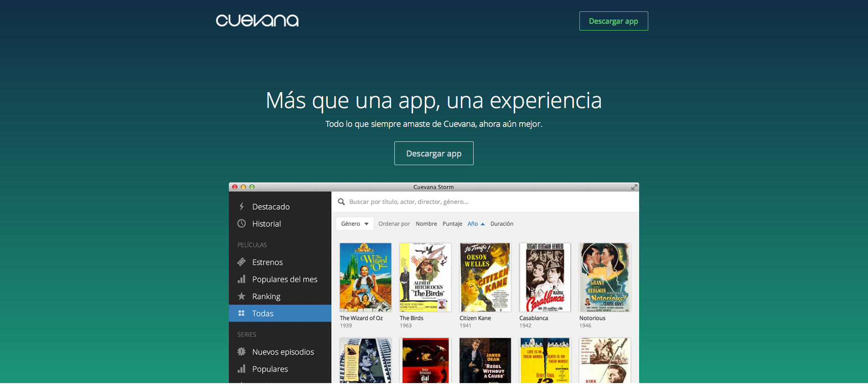Focus the Buscar por título search field

coord(485,202)
